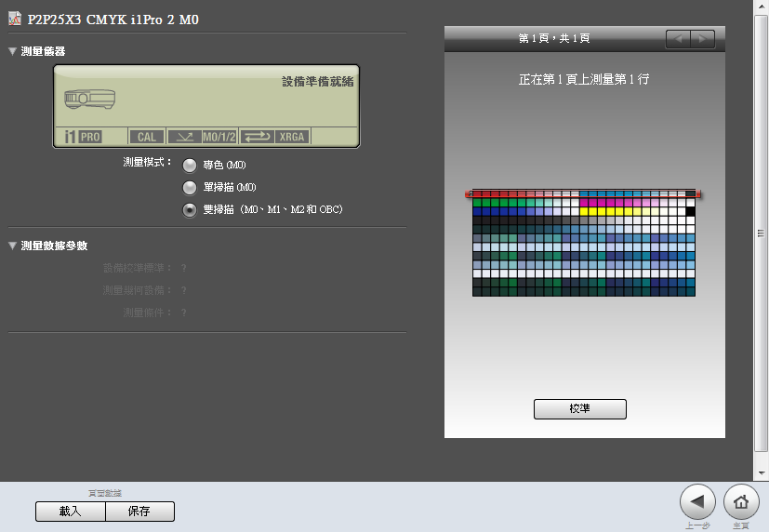Click the vertical scrollbar thumb
769x532 pixels.
tap(761, 233)
